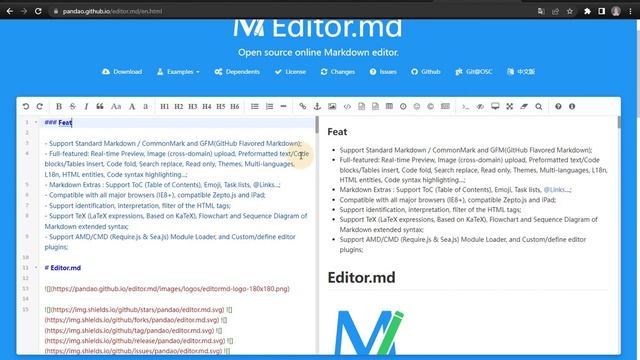
Task: Insert reference anchor link
Action: 317,107
